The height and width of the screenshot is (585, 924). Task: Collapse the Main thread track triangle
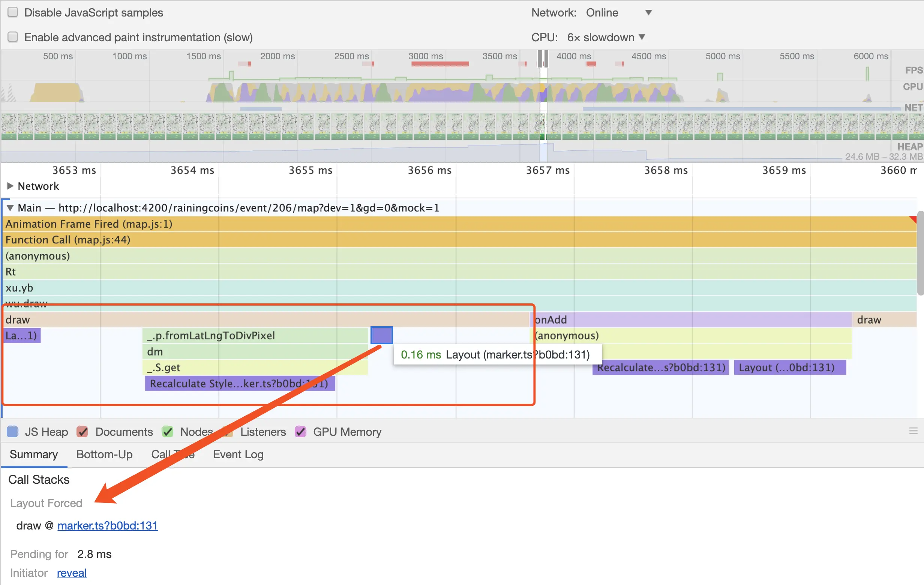click(10, 208)
